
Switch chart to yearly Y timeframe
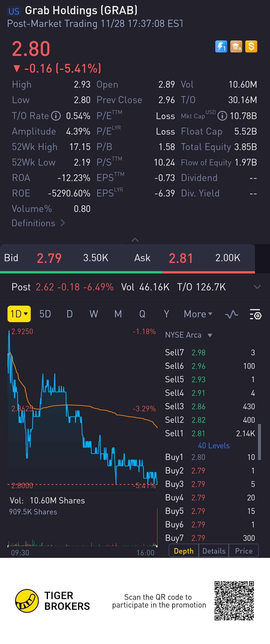click(x=166, y=314)
